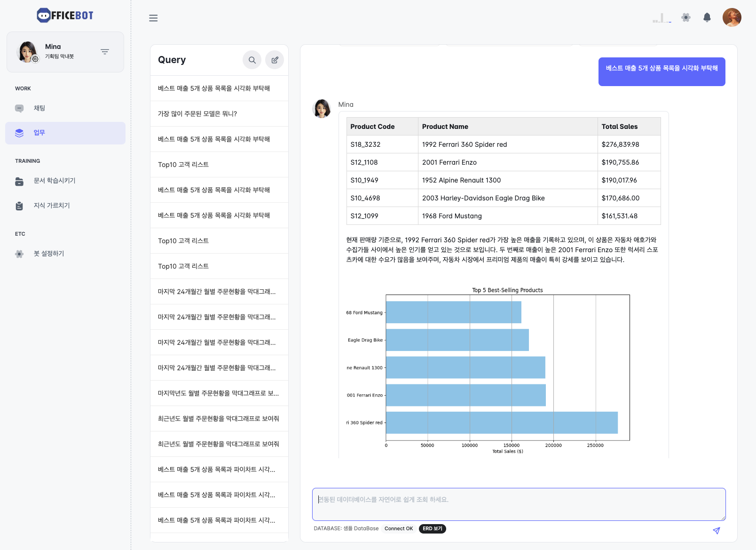Image resolution: width=756 pixels, height=550 pixels.
Task: Open 봇 설정하기 menu
Action: (65, 254)
